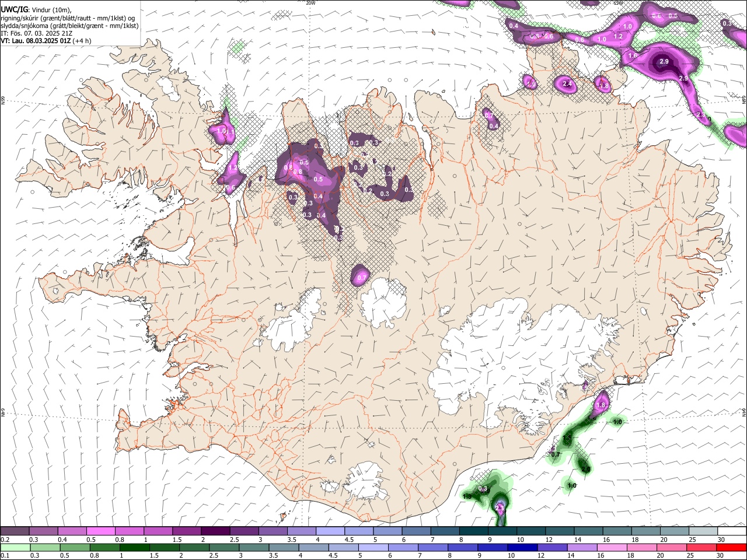This screenshot has width=747, height=560.
Task: Click the "7" label on the top scale
Action: click(432, 540)
